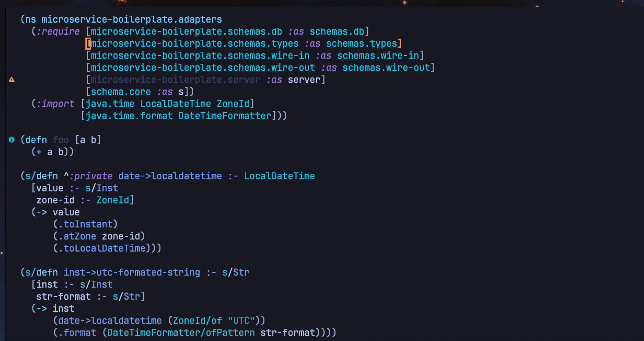Click the alias schemas.wire-in
644x341 pixels.
tap(378, 56)
